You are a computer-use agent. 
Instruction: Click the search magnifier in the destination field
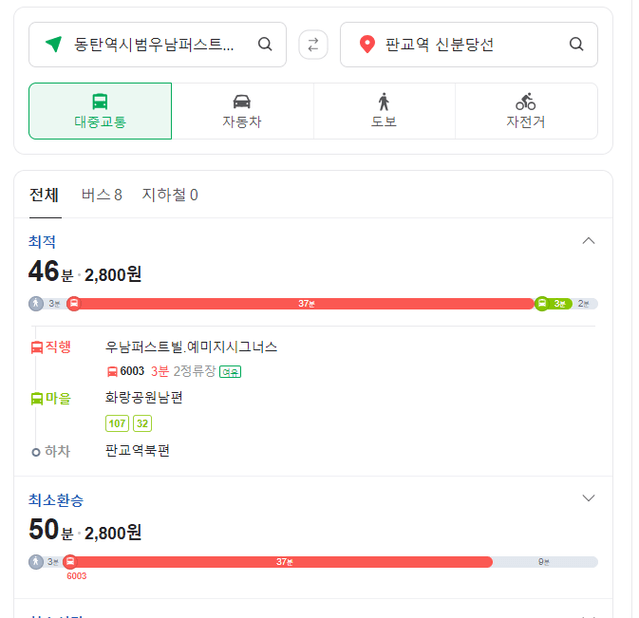576,44
